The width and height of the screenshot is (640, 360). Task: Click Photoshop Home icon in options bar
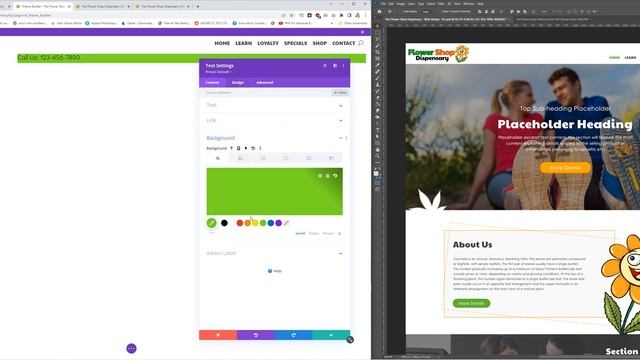click(379, 11)
